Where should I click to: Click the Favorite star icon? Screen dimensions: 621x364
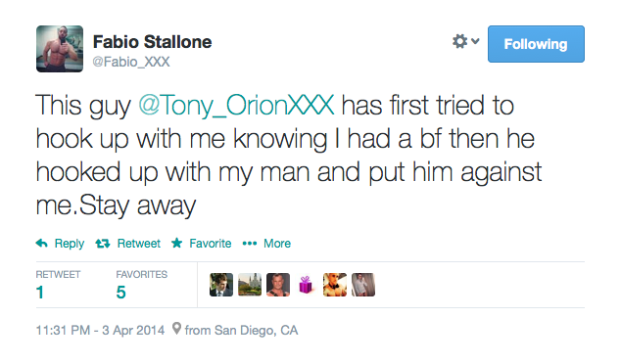click(176, 243)
